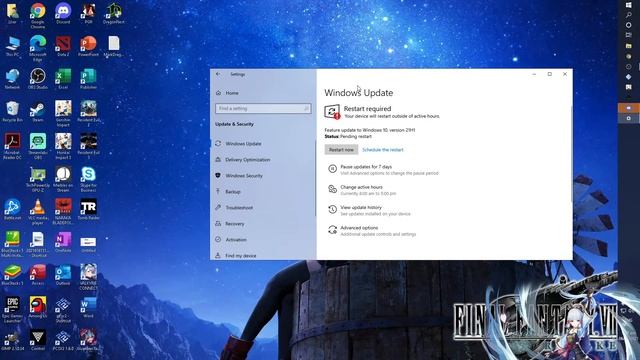Screen dimensions: 640x360
Task: Click the taskbar search magnifier icon
Action: tap(629, 15)
